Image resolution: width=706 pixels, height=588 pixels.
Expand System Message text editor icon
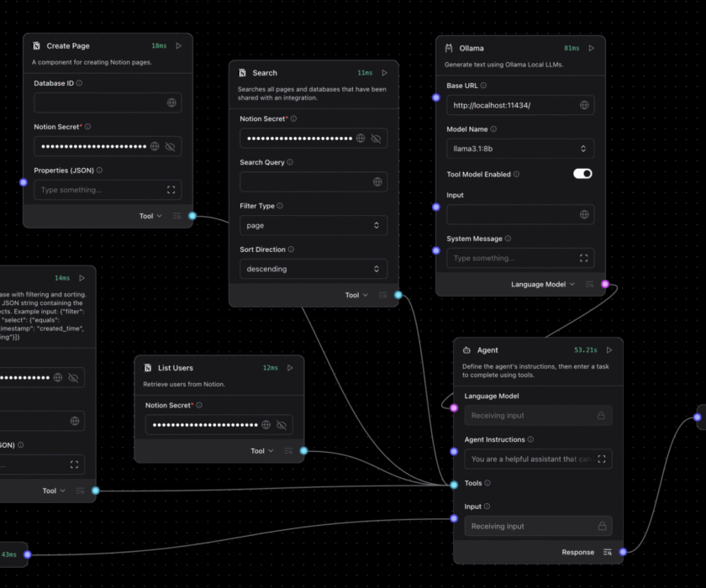pos(584,258)
